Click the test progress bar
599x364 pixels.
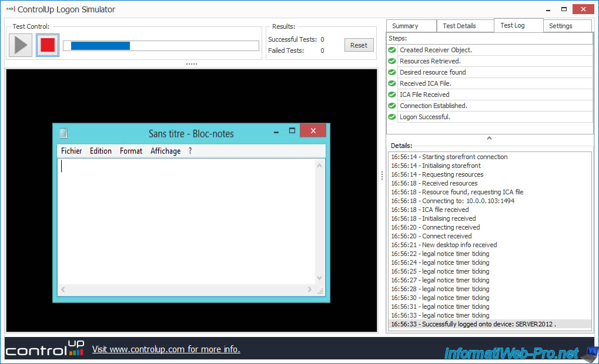pos(161,46)
